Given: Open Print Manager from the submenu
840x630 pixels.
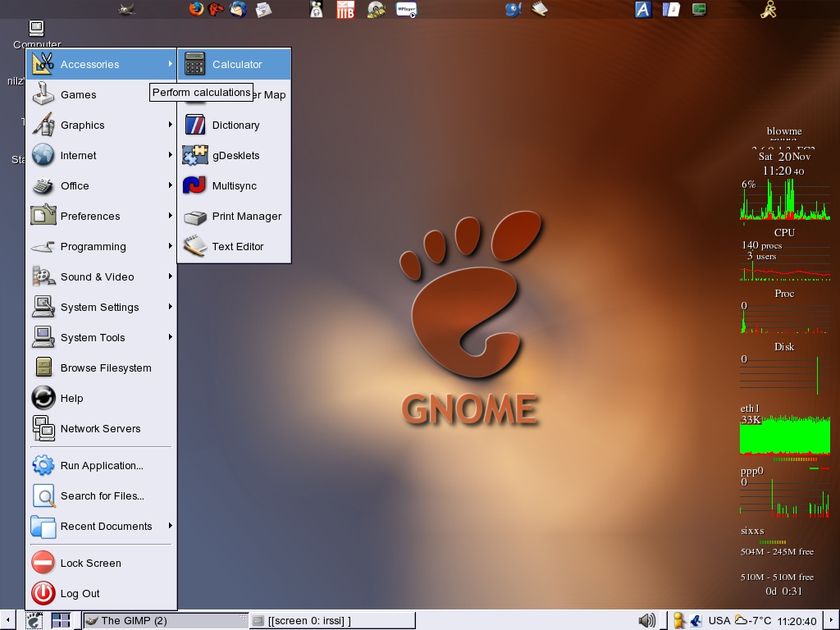Looking at the screenshot, I should tap(235, 216).
